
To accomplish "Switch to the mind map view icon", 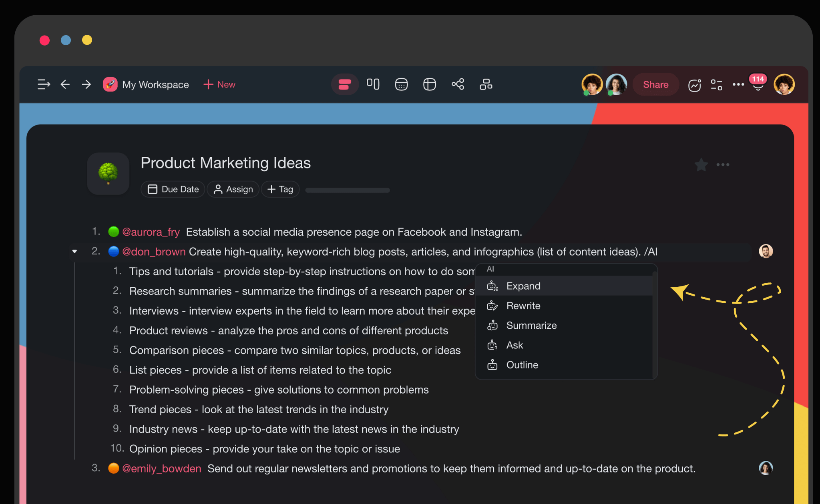I will (458, 84).
